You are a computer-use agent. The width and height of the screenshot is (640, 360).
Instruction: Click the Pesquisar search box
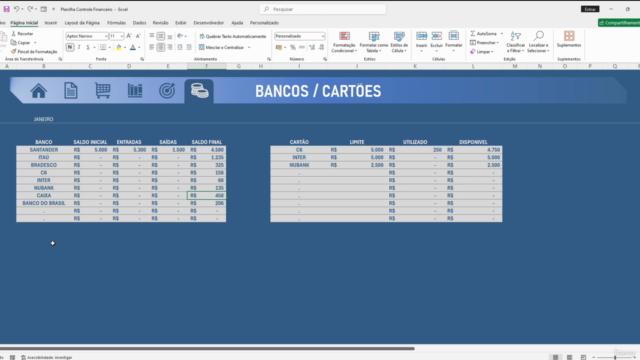click(322, 9)
